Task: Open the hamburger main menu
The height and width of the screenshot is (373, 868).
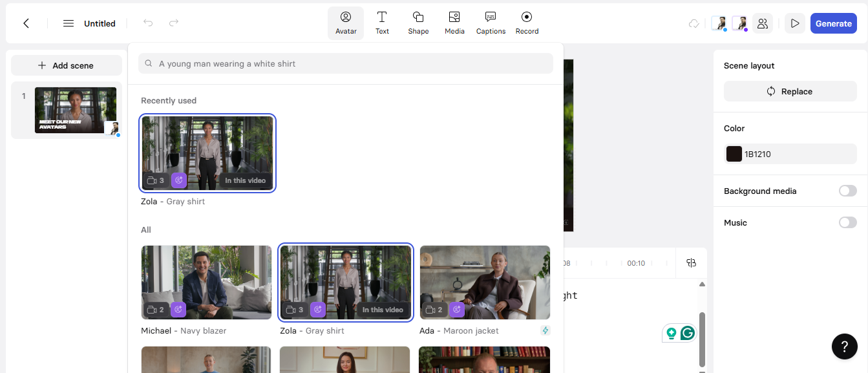Action: (69, 23)
